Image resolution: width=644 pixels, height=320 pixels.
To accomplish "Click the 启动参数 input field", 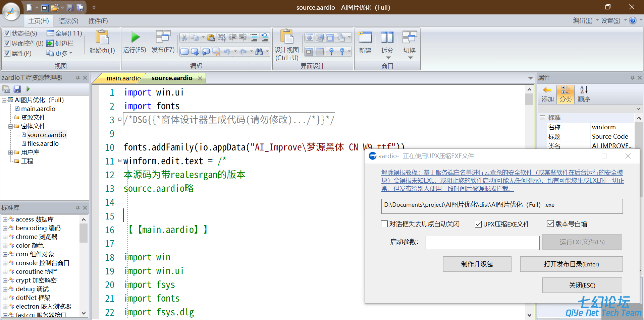I will [482, 243].
